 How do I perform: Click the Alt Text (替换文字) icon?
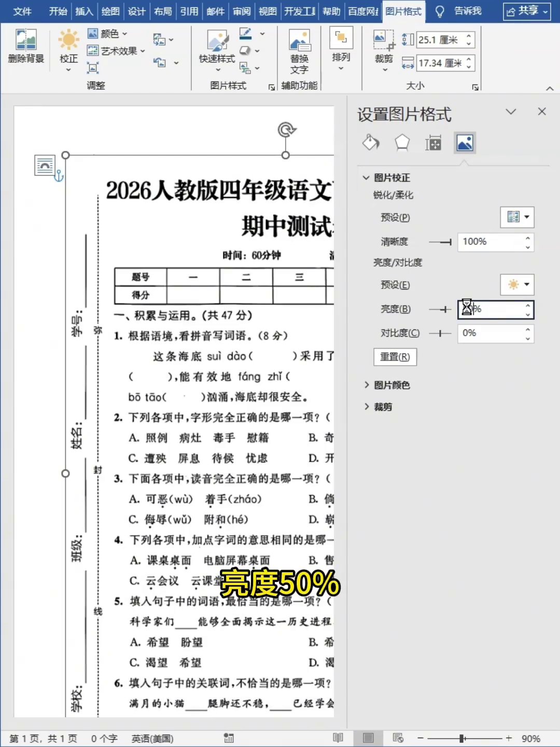(299, 40)
